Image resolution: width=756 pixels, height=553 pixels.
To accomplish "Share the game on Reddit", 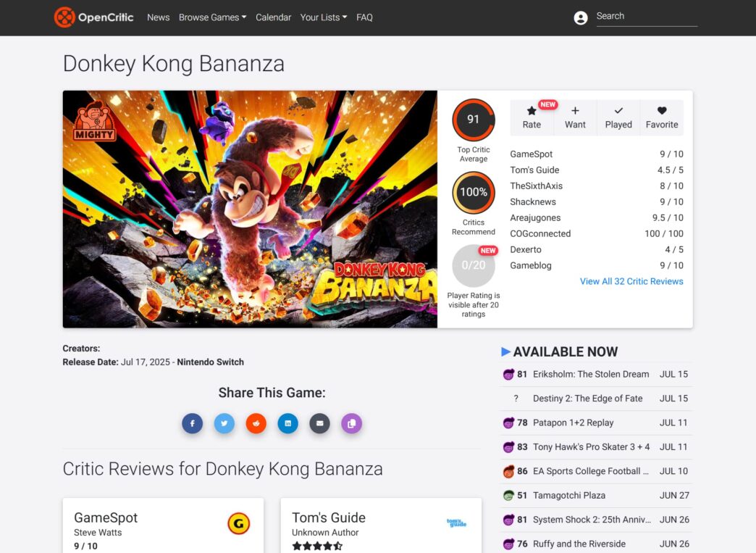I will [x=256, y=424].
